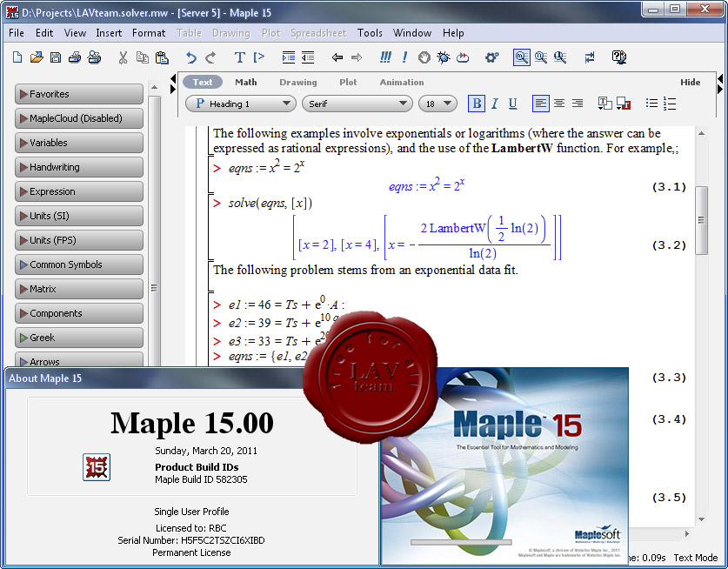Expand Components palette button
The width and height of the screenshot is (728, 569).
(x=79, y=313)
